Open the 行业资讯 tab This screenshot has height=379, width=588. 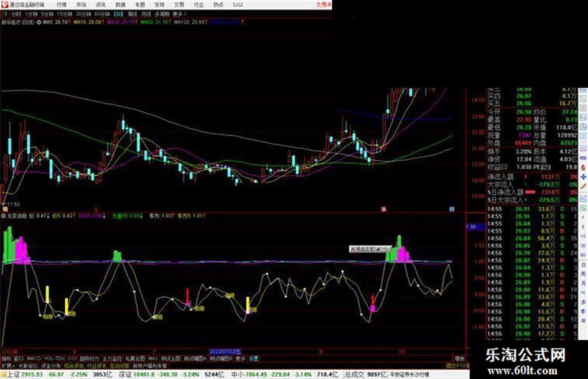[96, 365]
